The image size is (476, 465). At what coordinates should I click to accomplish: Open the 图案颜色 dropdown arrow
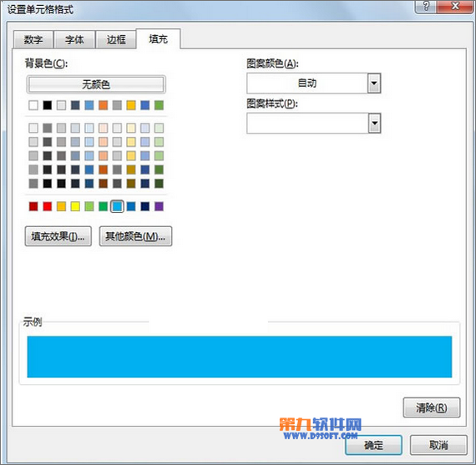[x=374, y=83]
